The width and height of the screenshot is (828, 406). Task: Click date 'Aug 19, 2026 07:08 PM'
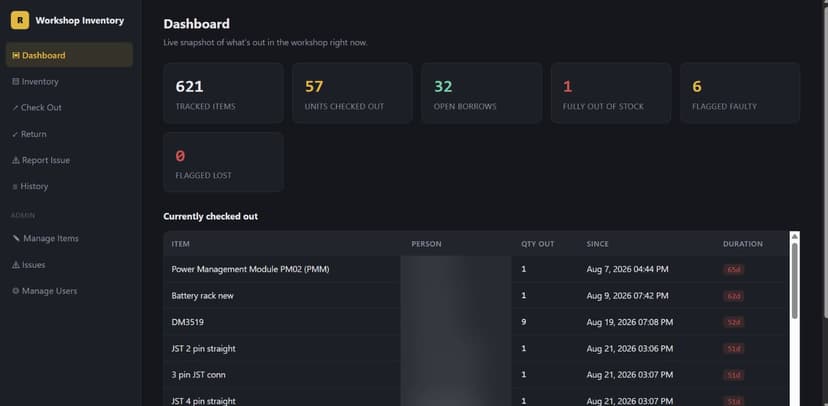coord(629,322)
